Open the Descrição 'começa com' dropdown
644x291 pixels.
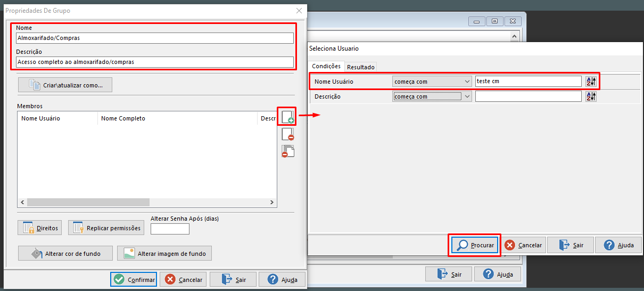(432, 96)
